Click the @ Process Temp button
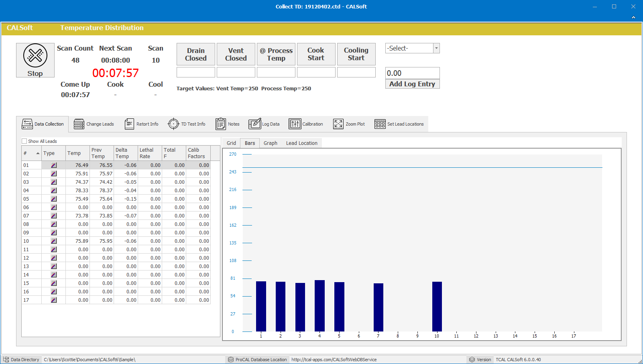This screenshot has height=364, width=643. [276, 54]
